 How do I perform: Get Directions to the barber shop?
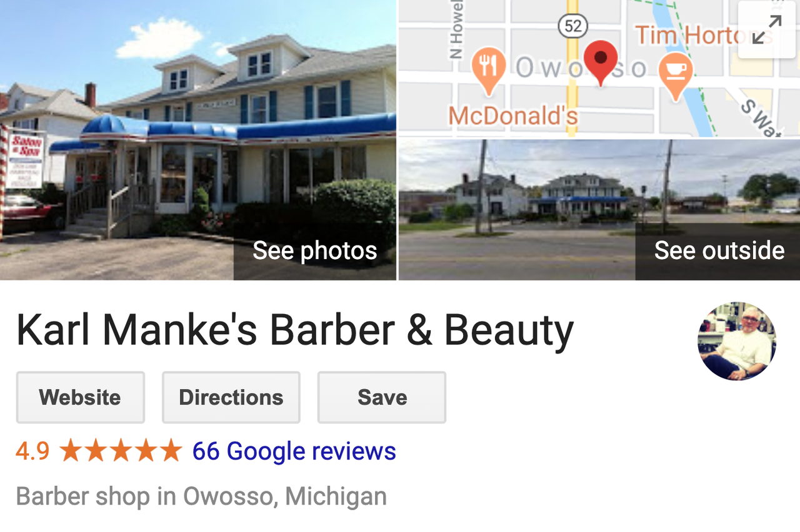231,398
